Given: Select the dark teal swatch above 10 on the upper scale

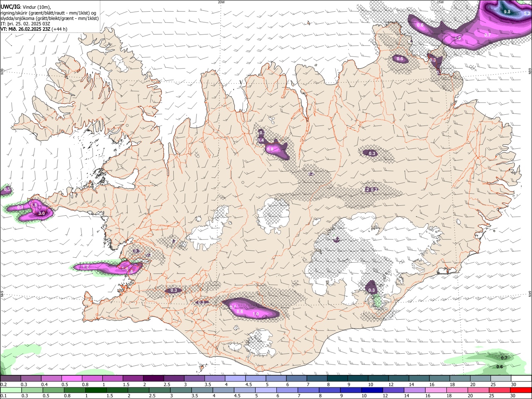Looking at the screenshot, I should 378,378.
